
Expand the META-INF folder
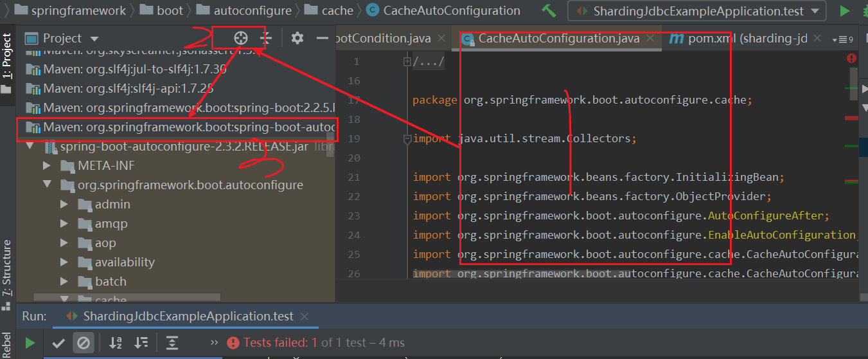[46, 166]
